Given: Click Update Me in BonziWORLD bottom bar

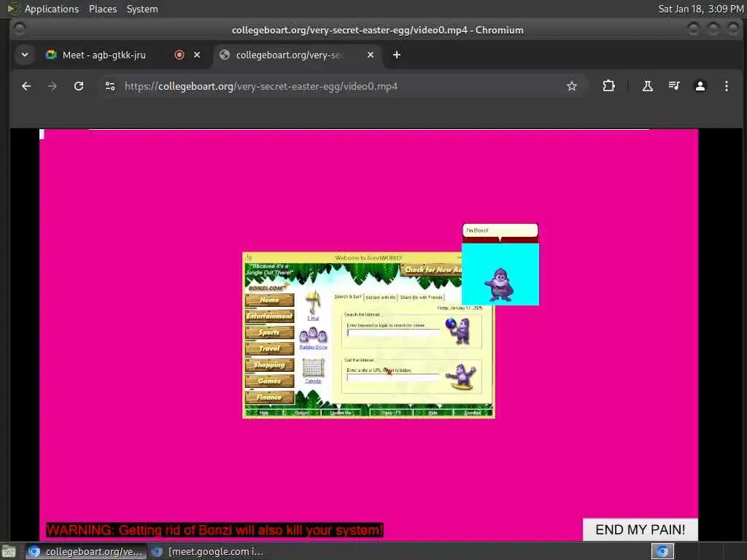Looking at the screenshot, I should point(341,413).
